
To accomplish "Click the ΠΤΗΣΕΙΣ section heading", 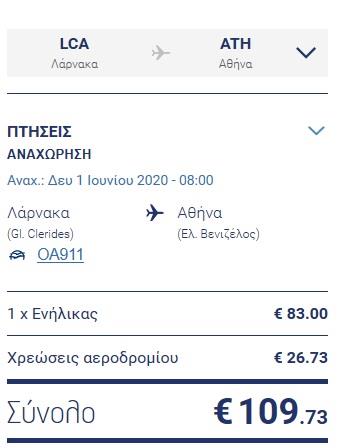I will (x=39, y=132).
